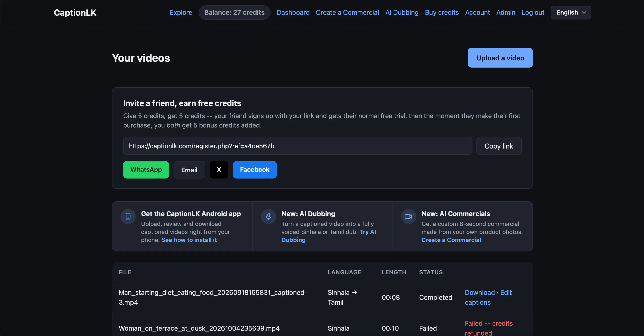Click the Upload a video button
The height and width of the screenshot is (336, 644).
[x=500, y=58]
